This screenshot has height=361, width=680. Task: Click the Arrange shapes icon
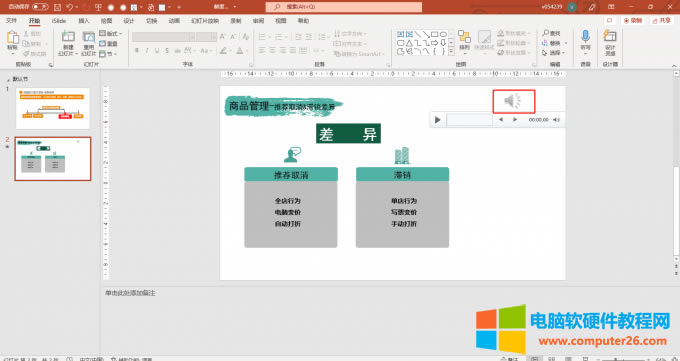coord(464,37)
